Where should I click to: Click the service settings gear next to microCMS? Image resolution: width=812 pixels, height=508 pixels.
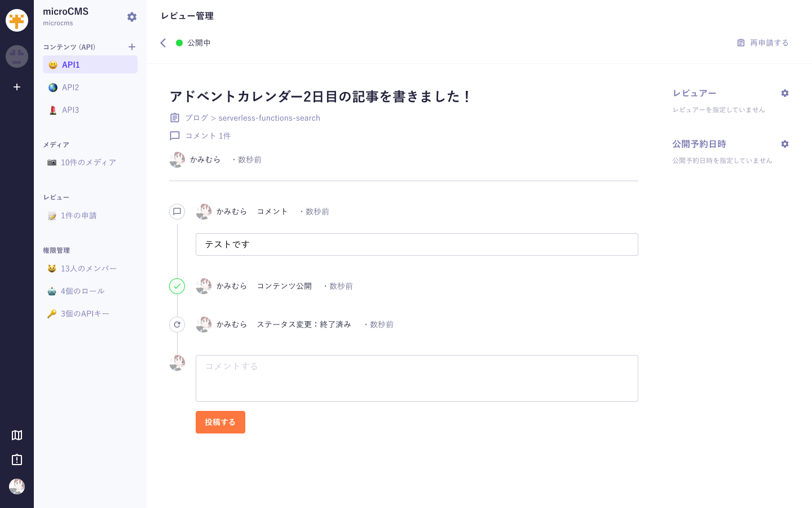click(x=132, y=17)
